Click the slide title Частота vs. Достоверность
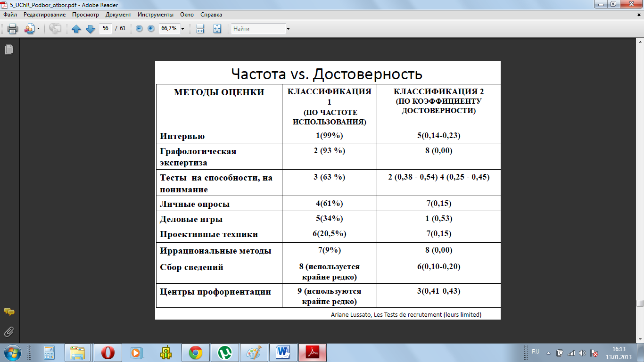Screen dimensions: 644x362 (327, 74)
